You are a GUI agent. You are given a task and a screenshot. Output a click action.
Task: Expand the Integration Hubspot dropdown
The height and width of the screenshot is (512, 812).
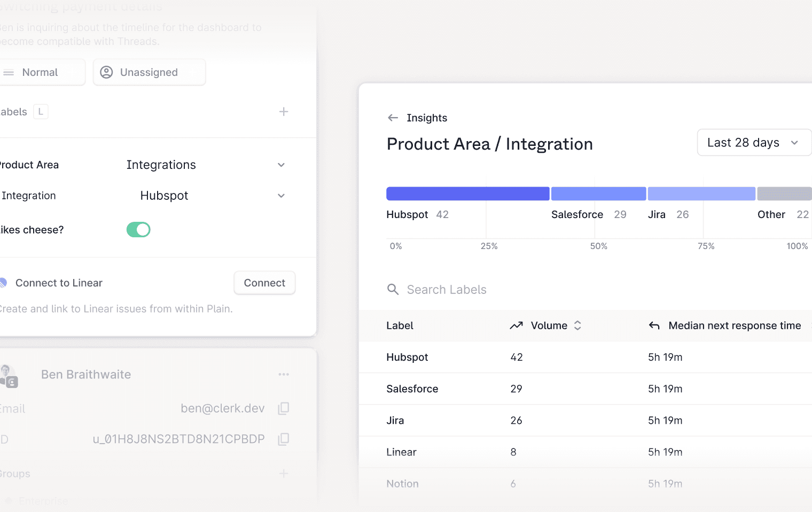pyautogui.click(x=281, y=196)
